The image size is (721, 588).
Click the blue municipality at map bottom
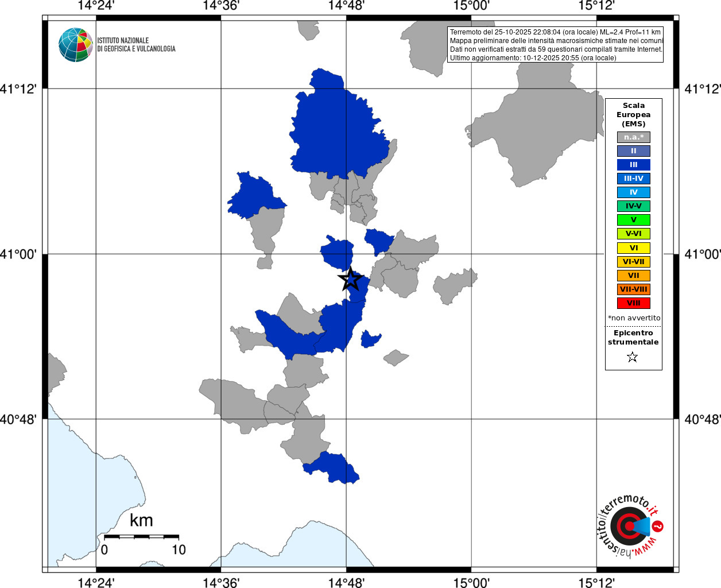pos(332,468)
